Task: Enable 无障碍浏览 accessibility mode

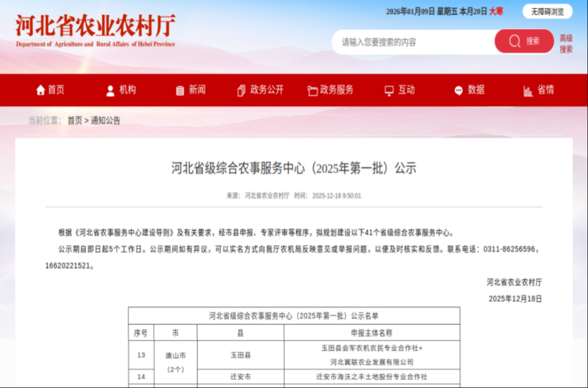Action: coord(547,11)
